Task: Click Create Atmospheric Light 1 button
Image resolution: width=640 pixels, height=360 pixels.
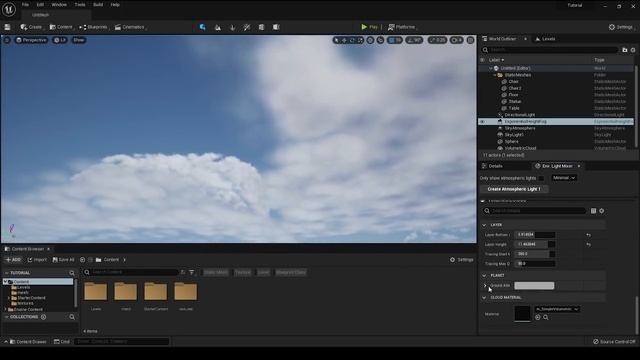Action: click(514, 189)
